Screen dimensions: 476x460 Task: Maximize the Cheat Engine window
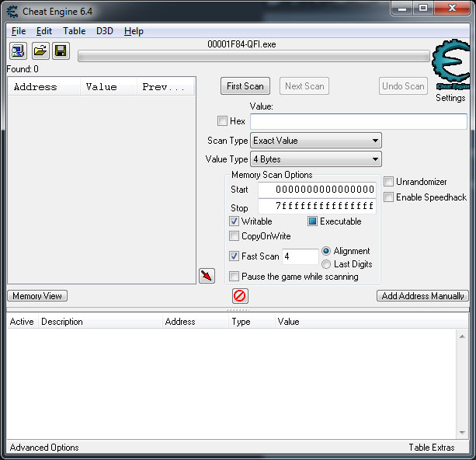coord(423,9)
